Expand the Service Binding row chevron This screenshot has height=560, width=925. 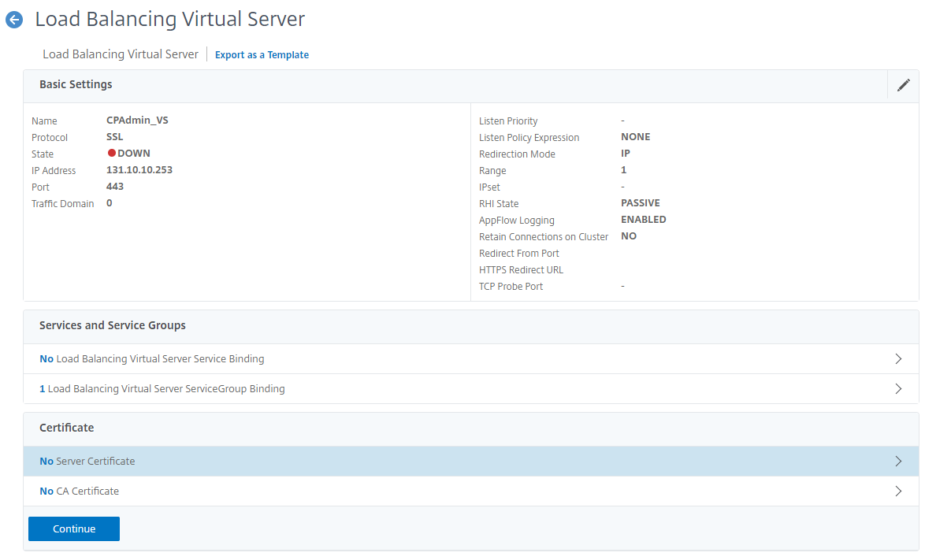898,359
